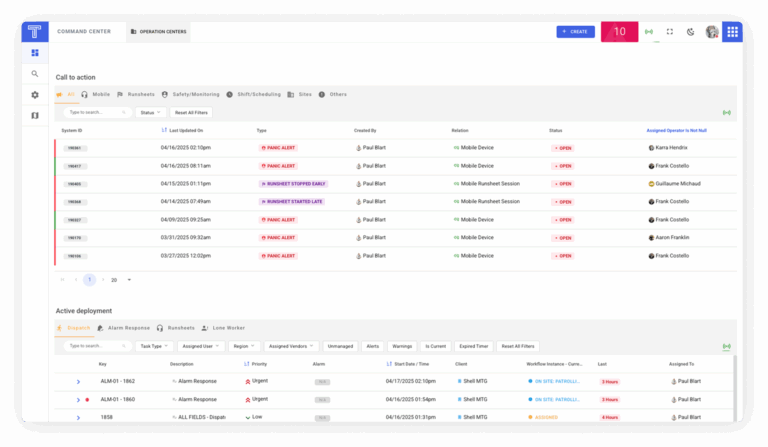Click the Create button
Image resolution: width=768 pixels, height=447 pixels.
click(576, 32)
